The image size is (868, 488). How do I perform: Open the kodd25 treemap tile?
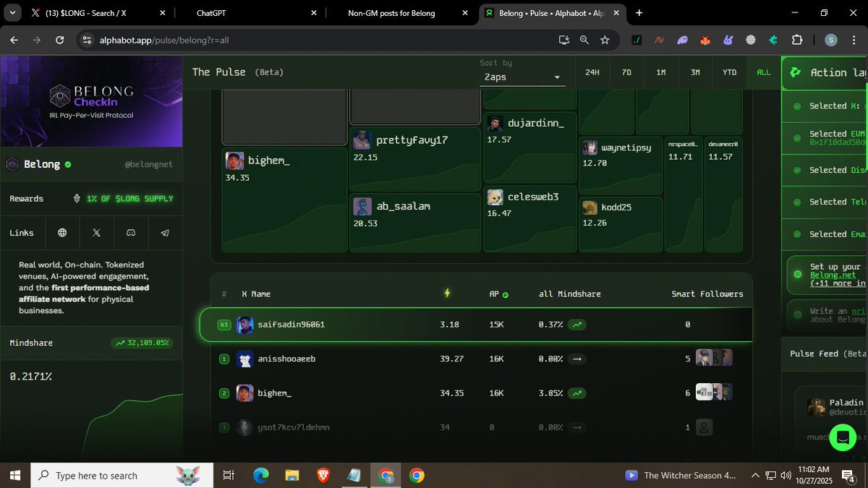[x=621, y=224]
